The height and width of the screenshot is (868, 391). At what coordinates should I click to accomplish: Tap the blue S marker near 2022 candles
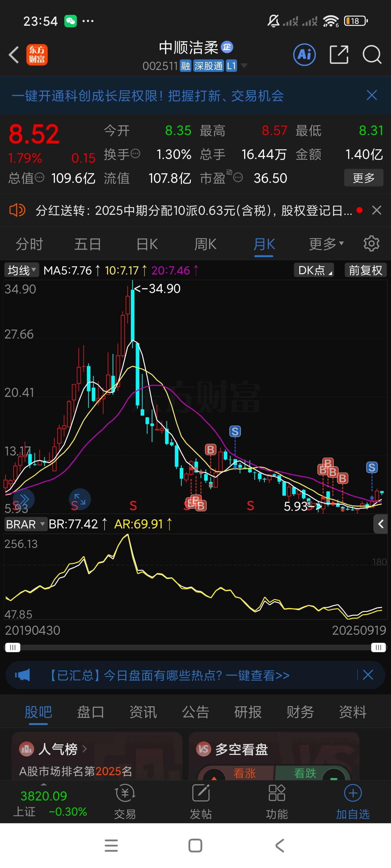coord(235,431)
